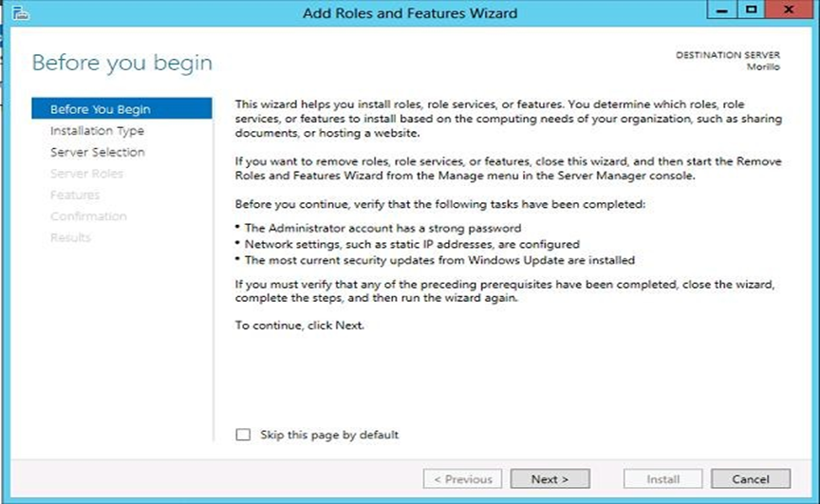Jump to the Confirmation step
This screenshot has height=504, width=820.
coord(88,216)
